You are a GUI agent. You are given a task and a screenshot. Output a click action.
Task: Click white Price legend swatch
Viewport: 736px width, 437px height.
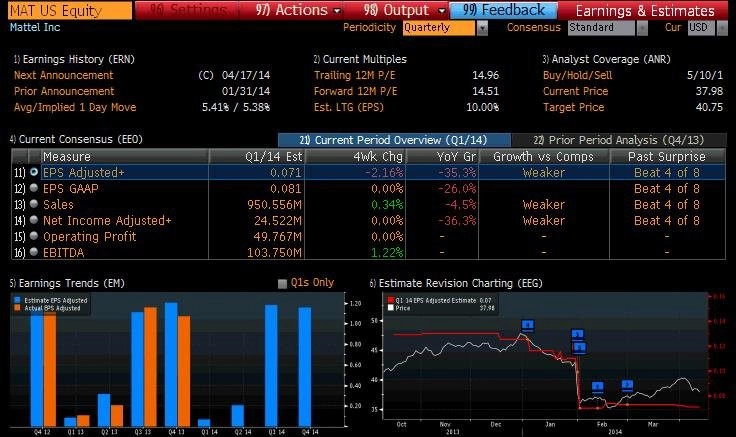pos(391,308)
